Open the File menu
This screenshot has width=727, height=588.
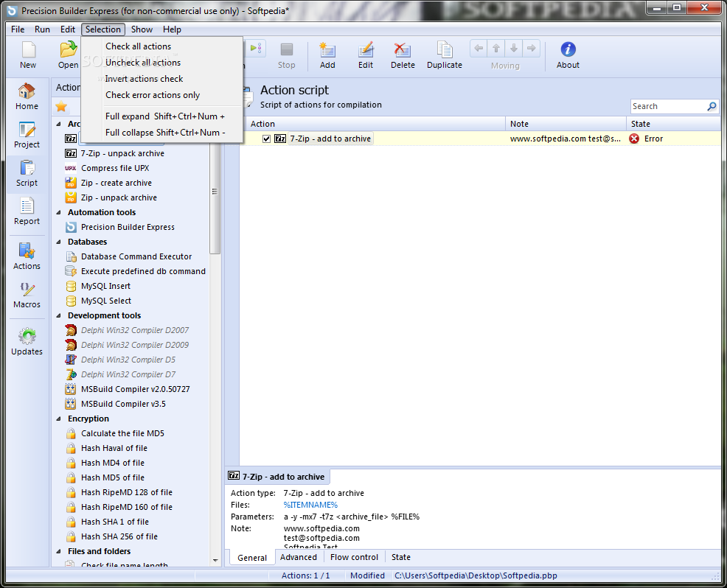pos(18,29)
